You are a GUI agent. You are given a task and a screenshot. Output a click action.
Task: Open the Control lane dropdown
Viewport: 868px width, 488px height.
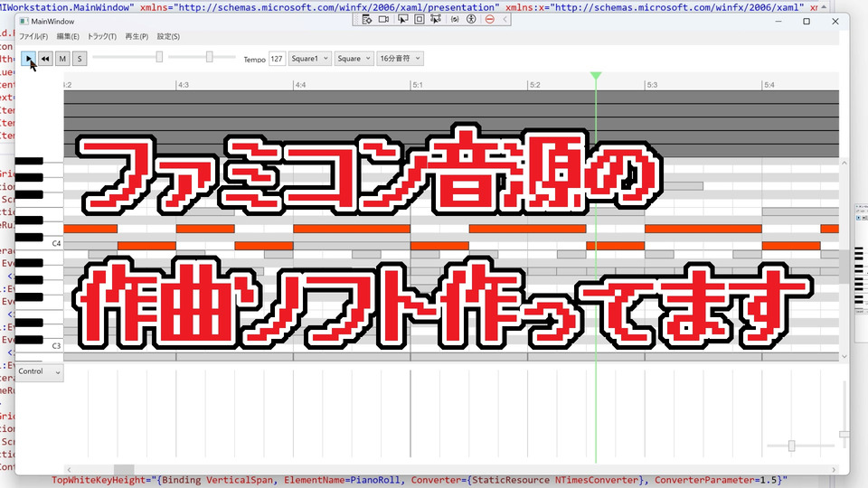(x=39, y=371)
